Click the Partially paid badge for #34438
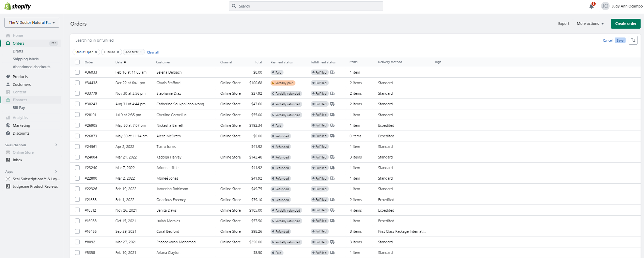The width and height of the screenshot is (644, 258). (283, 83)
